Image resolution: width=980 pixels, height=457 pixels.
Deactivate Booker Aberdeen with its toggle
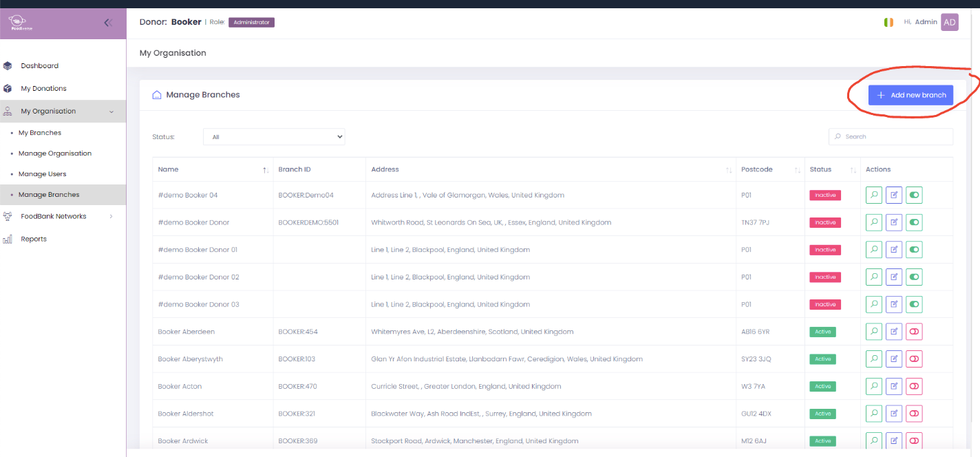pos(914,332)
